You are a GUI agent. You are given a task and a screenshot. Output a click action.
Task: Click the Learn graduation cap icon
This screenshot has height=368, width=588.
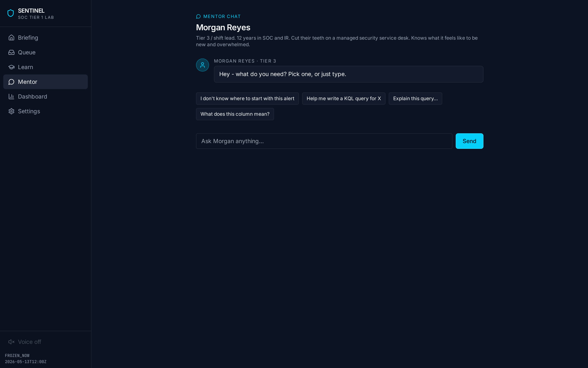pos(11,67)
